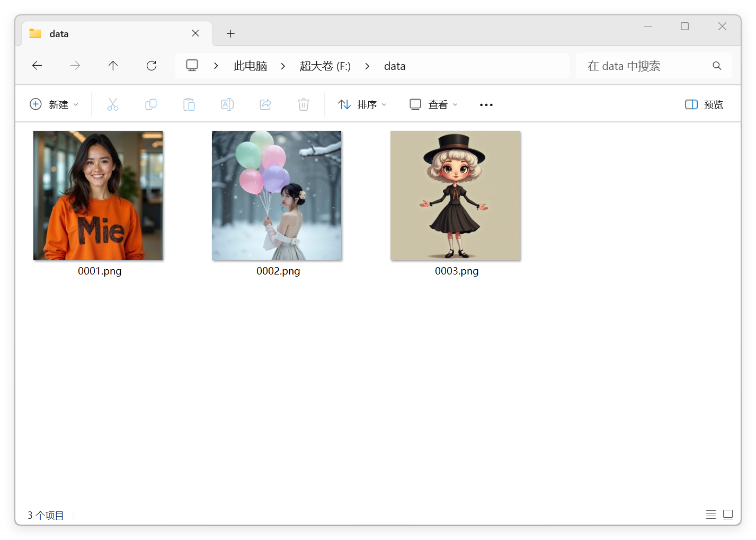The height and width of the screenshot is (540, 756).
Task: Click the 3 个项目 status text
Action: coord(46,515)
